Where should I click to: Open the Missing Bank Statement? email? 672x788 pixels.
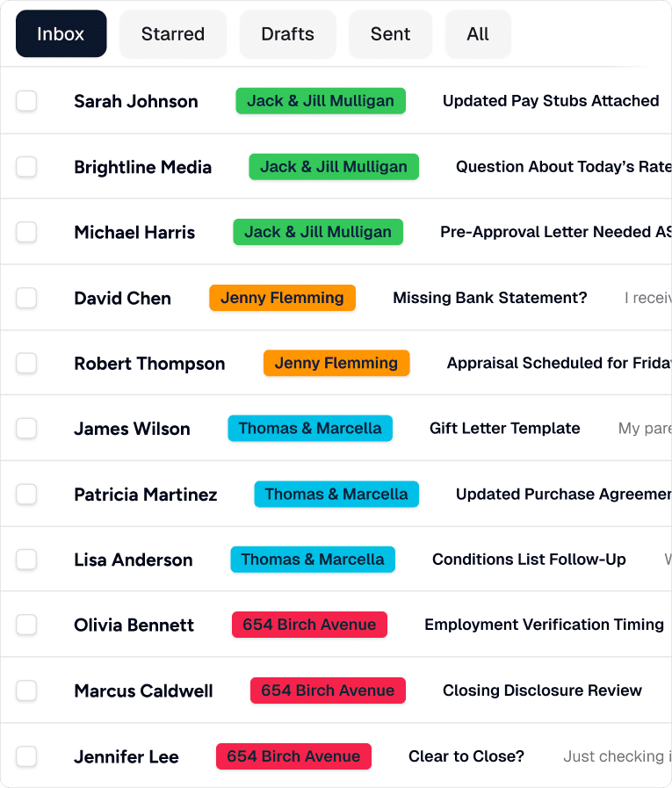(489, 298)
